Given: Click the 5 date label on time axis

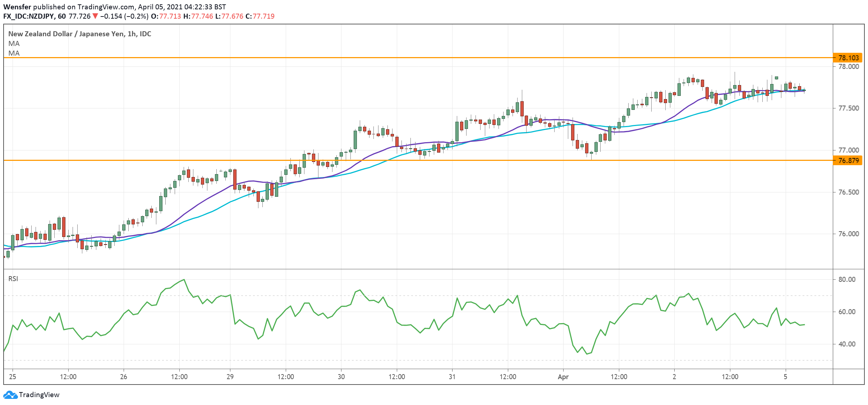Looking at the screenshot, I should coord(785,377).
